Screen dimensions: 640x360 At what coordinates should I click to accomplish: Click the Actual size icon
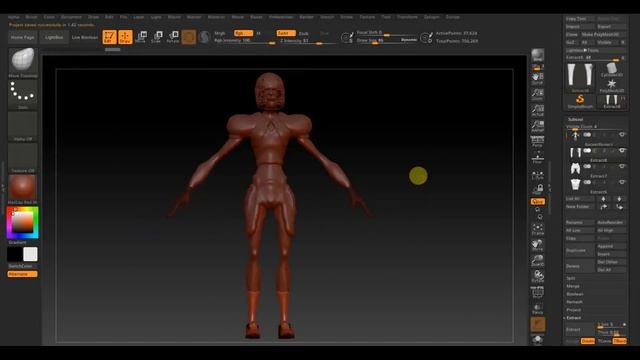click(x=538, y=110)
